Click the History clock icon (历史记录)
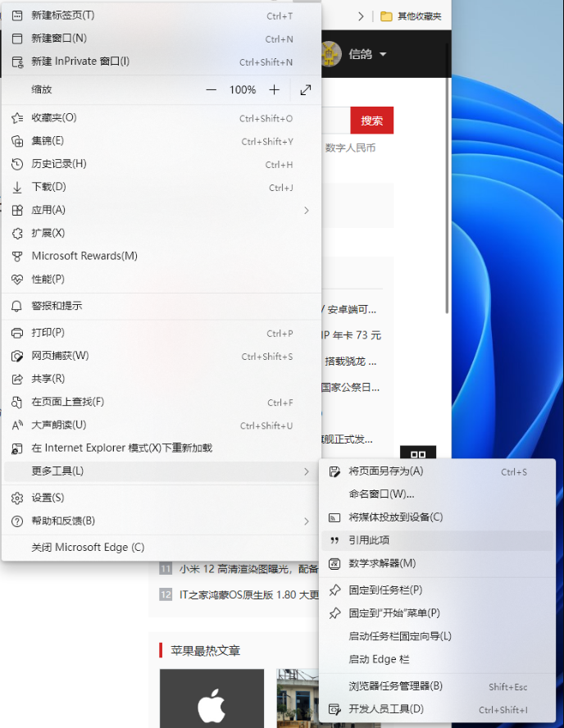The image size is (564, 728). point(17,164)
